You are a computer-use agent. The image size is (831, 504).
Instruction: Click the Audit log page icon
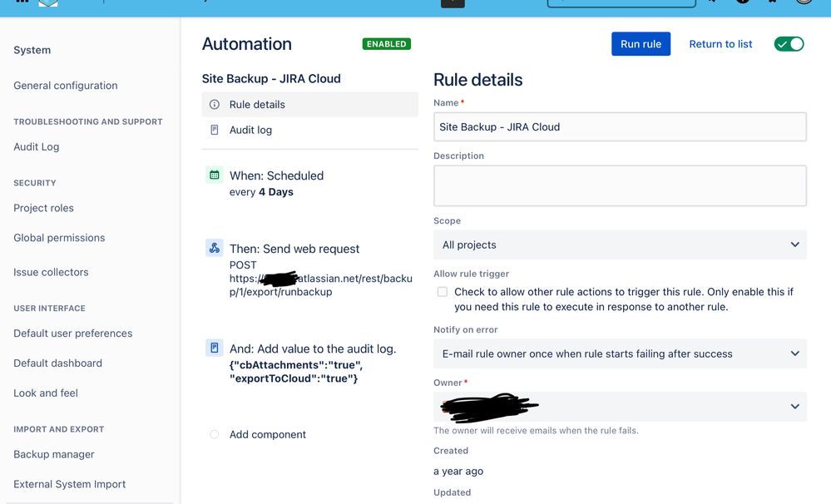[214, 130]
